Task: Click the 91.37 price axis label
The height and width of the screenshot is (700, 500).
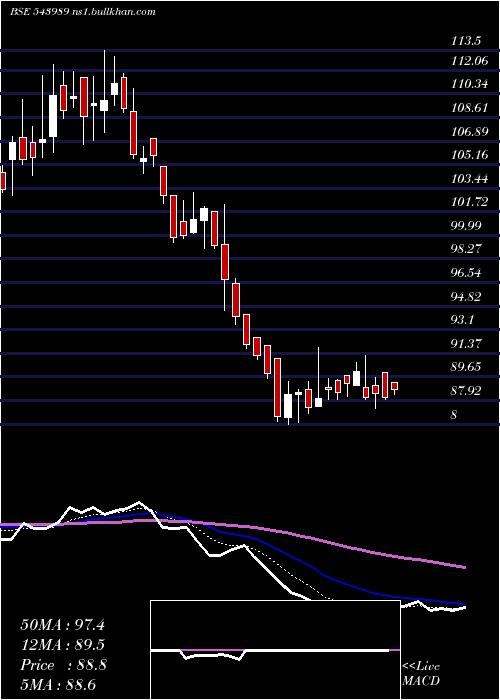Action: (x=466, y=344)
